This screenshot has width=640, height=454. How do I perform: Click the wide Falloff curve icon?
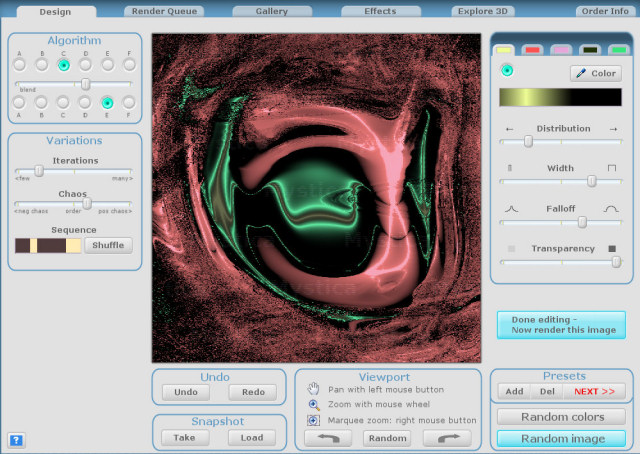tap(611, 208)
